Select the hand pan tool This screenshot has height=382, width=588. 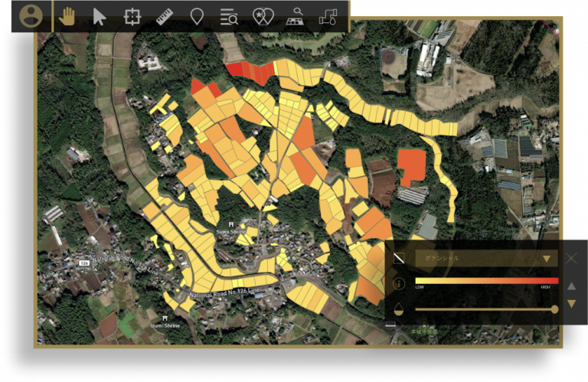tap(67, 17)
